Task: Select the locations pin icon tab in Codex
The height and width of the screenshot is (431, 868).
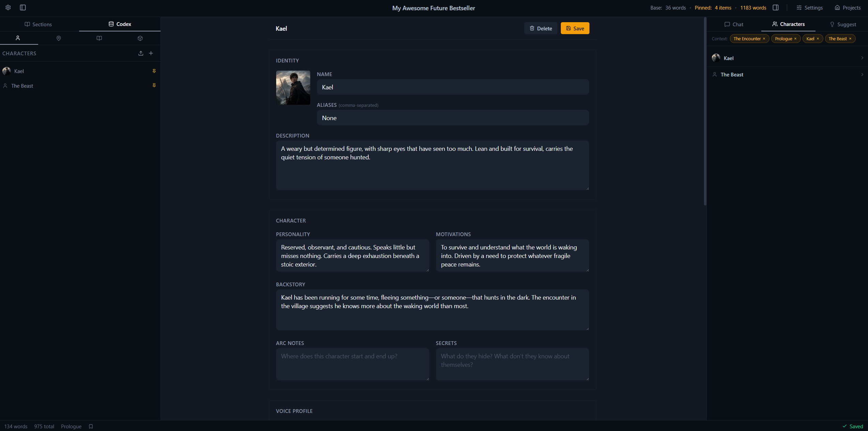Action: click(59, 38)
